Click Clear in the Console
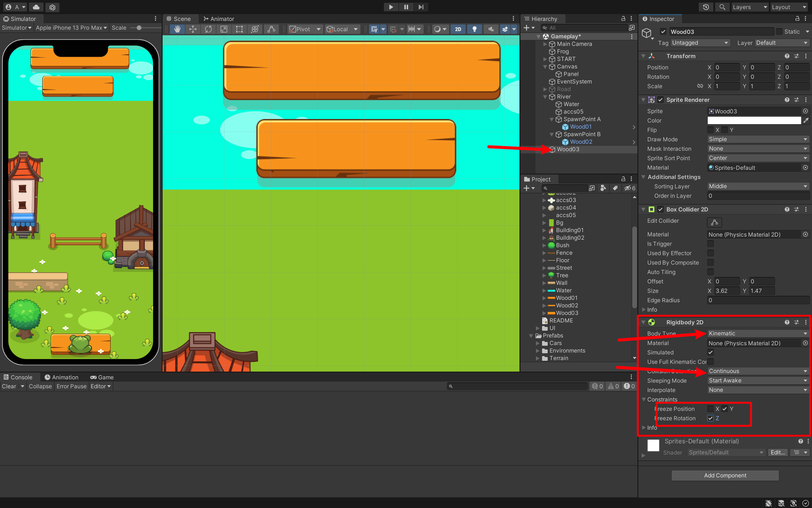This screenshot has height=508, width=812. click(9, 386)
